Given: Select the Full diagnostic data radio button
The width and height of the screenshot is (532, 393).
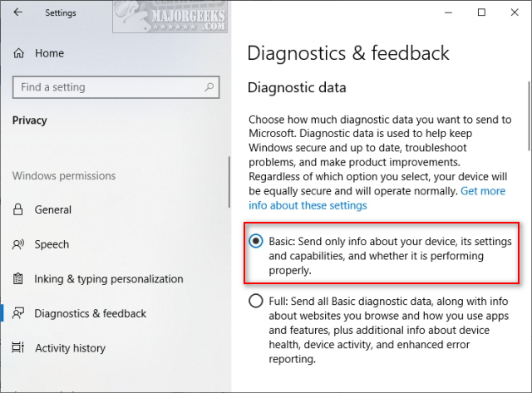Looking at the screenshot, I should coord(256,301).
